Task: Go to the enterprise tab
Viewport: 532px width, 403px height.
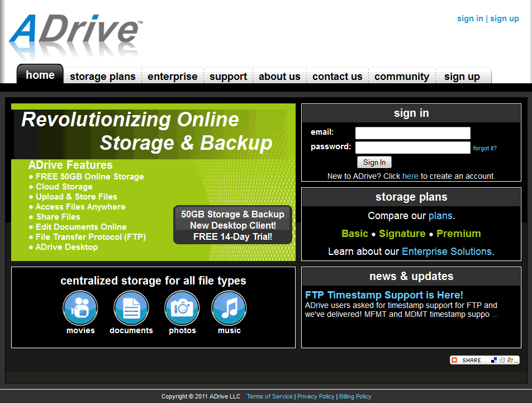Action: [172, 77]
